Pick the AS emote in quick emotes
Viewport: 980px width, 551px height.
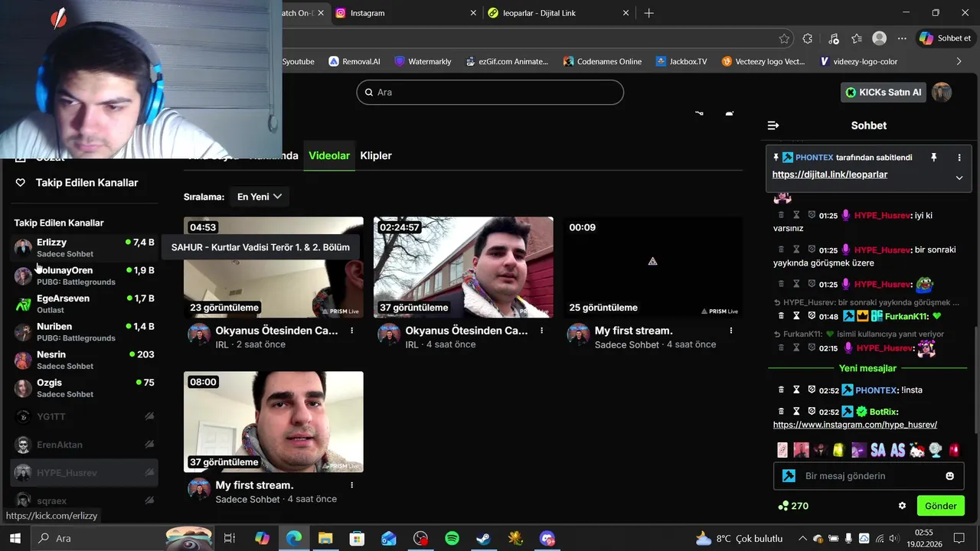click(x=897, y=450)
